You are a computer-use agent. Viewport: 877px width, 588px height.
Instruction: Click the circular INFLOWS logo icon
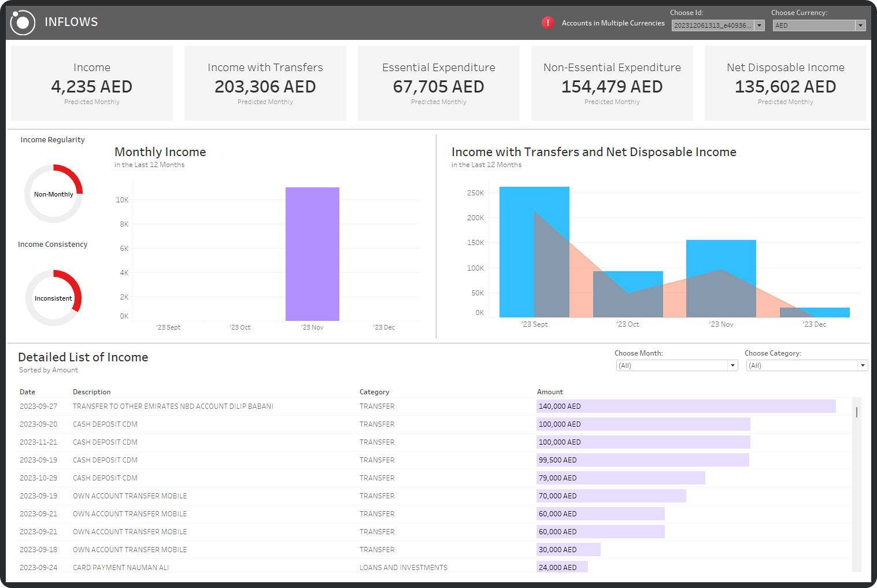[x=23, y=21]
